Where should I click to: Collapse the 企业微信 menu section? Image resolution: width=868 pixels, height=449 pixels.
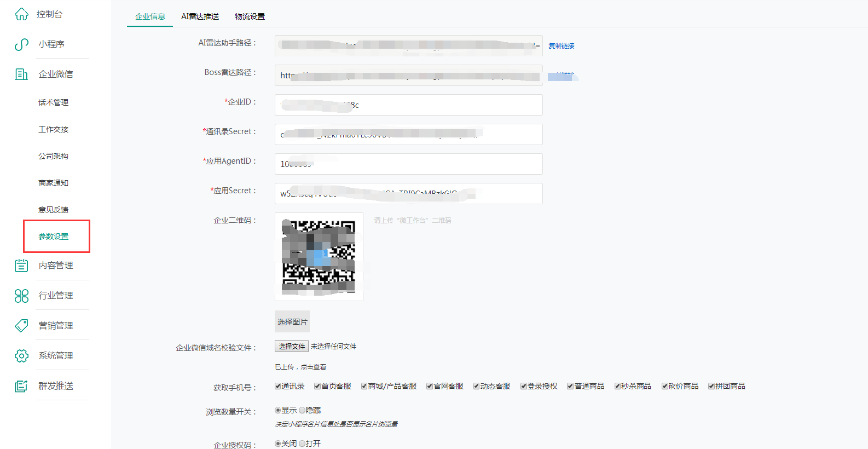click(56, 74)
